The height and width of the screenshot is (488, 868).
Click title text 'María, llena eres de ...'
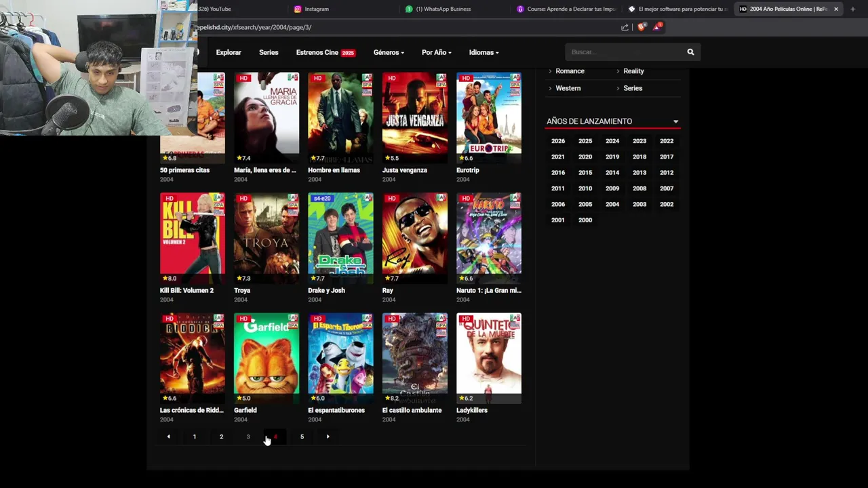point(265,170)
